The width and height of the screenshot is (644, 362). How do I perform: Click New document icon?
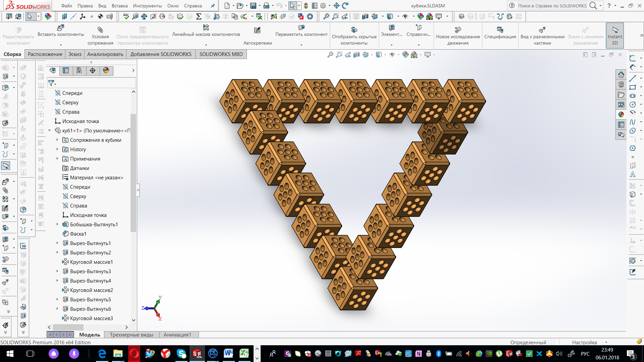tap(227, 6)
